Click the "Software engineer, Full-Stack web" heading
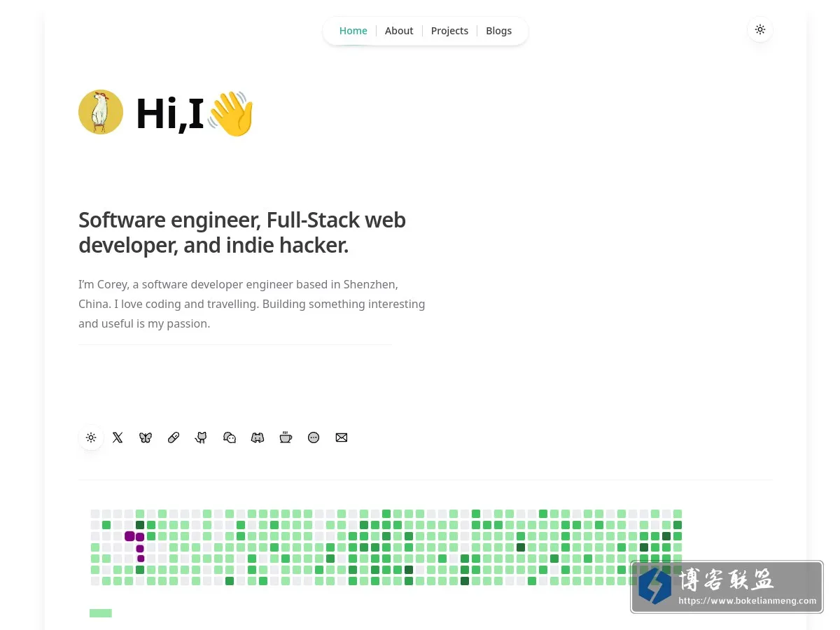Viewport: 840px width, 630px height. [x=242, y=220]
